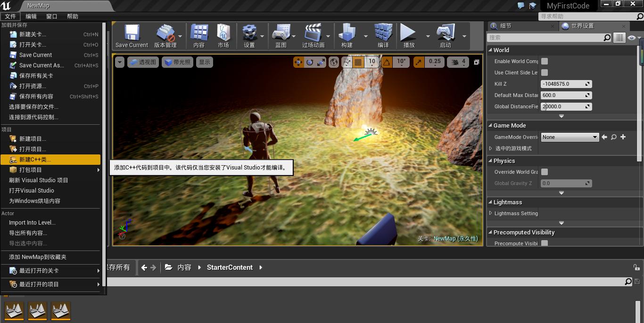Click the 编译 compile toolbar icon
This screenshot has width=644, height=323.
(x=383, y=36)
